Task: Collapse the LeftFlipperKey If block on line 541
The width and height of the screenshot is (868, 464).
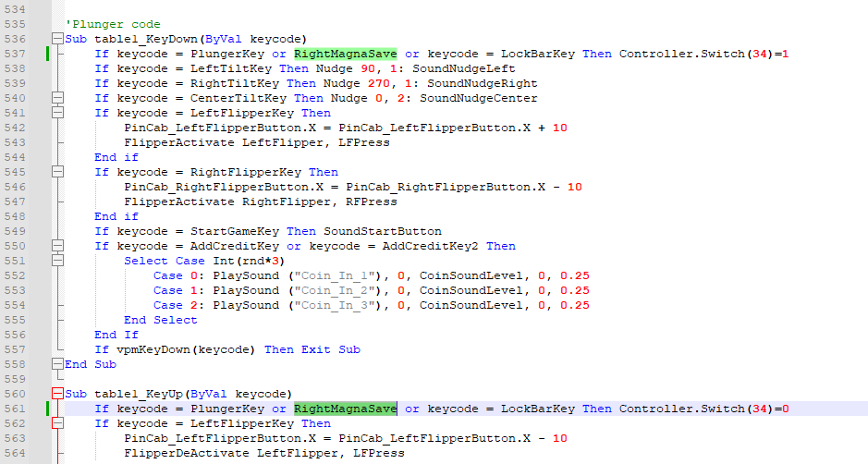Action: point(57,113)
